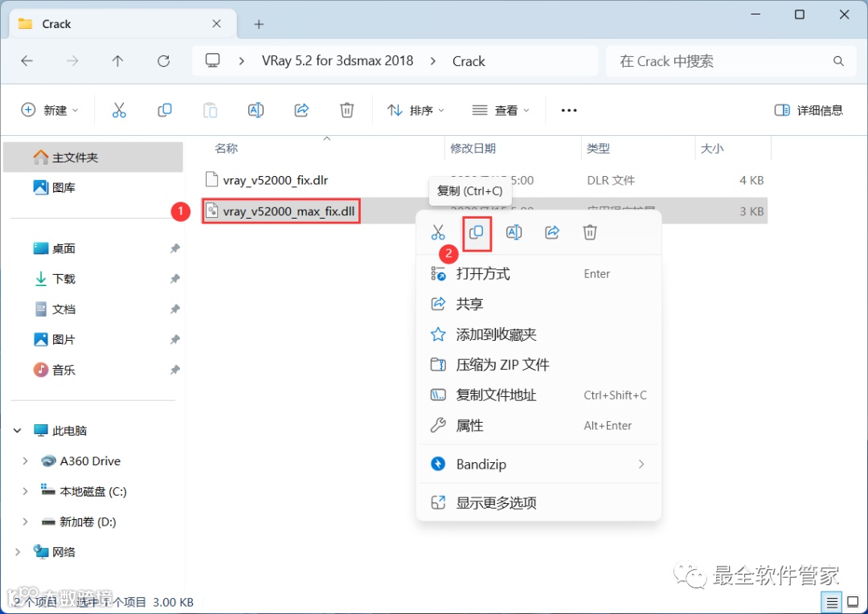Open the 排序 sort dropdown
Image resolution: width=868 pixels, height=614 pixels.
pyautogui.click(x=416, y=110)
